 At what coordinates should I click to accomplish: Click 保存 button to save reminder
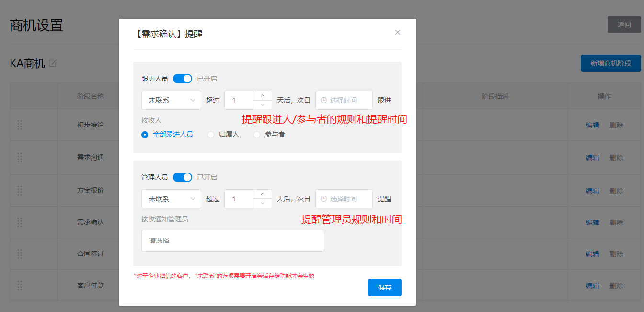(x=384, y=288)
